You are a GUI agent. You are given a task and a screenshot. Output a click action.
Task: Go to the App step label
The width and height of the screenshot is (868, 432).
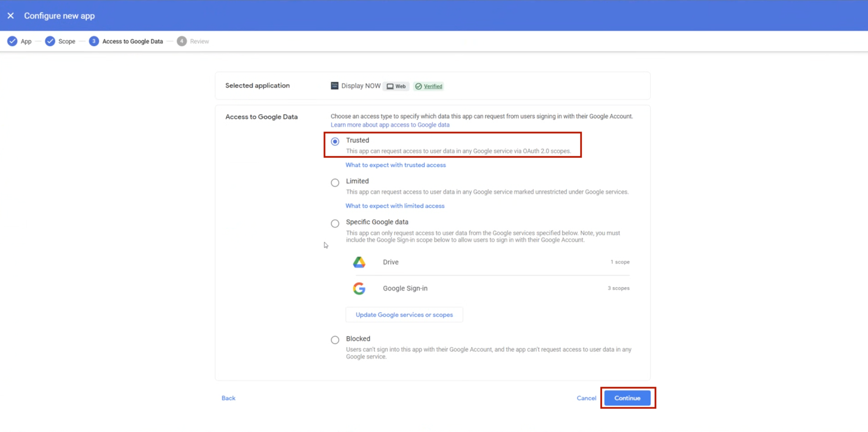[26, 41]
